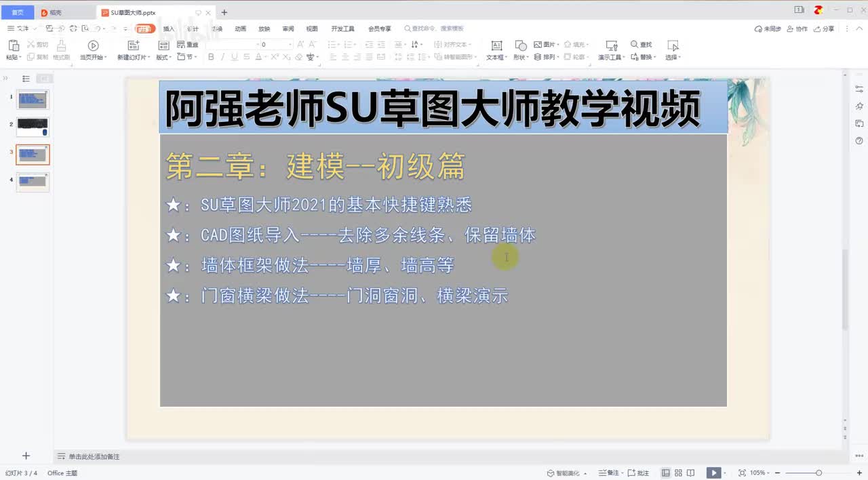This screenshot has height=480, width=868.
Task: Click the 首页 home tab
Action: tap(17, 12)
